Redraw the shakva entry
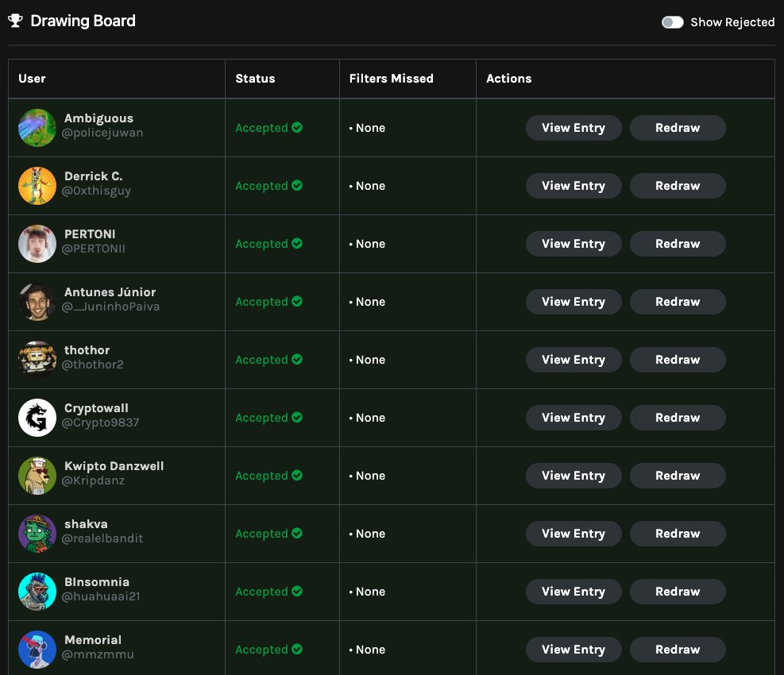The image size is (784, 675). (x=678, y=534)
